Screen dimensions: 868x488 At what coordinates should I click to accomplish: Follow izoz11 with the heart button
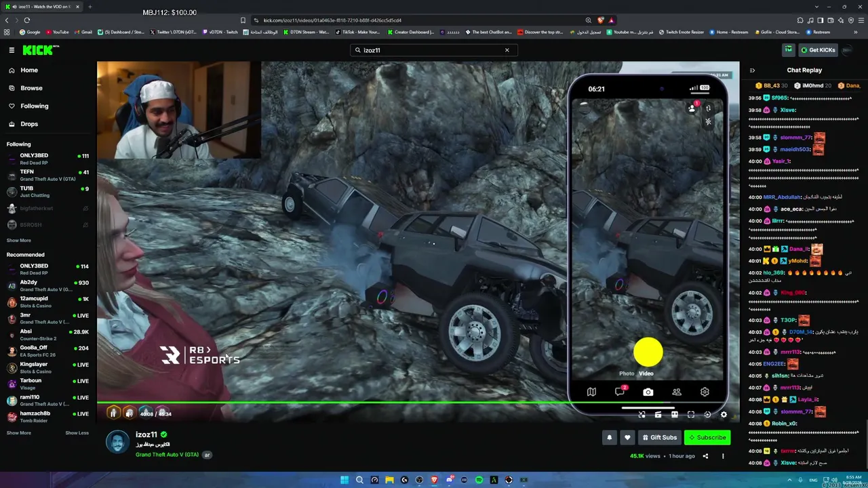click(x=627, y=438)
